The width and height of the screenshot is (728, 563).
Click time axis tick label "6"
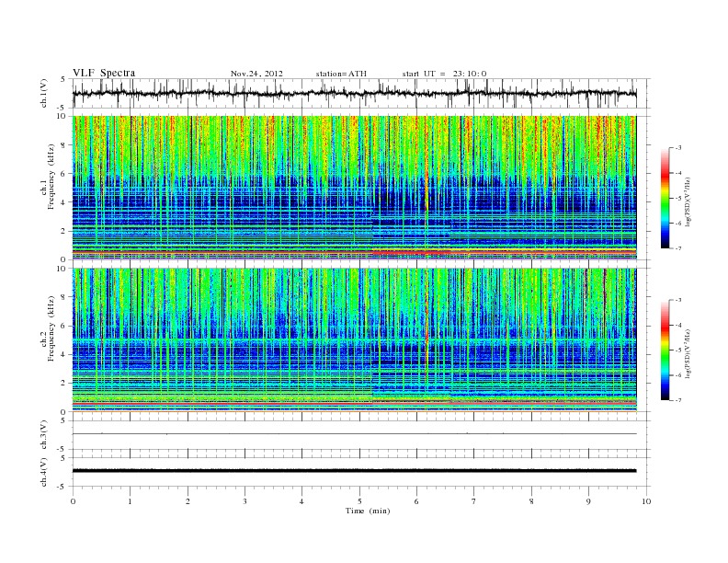pos(416,501)
